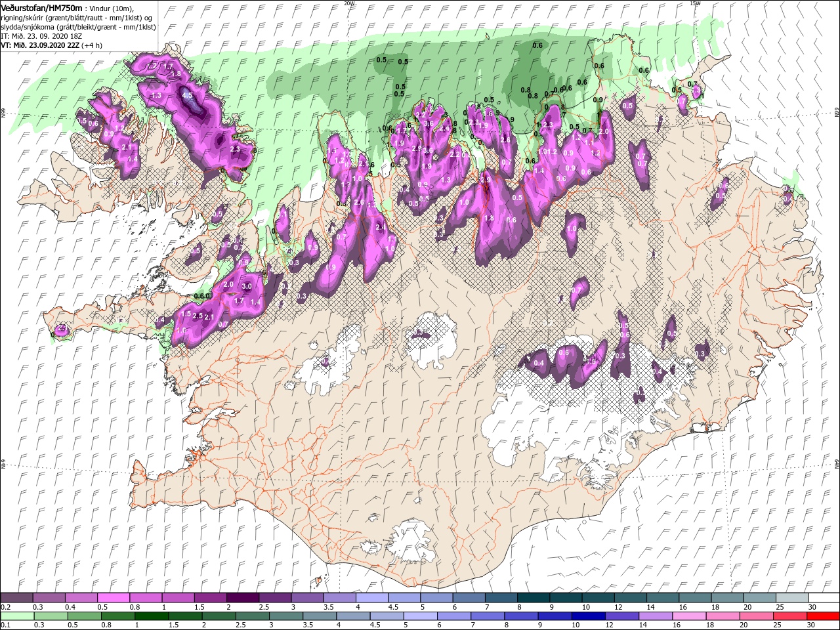Click the 4.5 snowfall value on the map

(x=187, y=95)
